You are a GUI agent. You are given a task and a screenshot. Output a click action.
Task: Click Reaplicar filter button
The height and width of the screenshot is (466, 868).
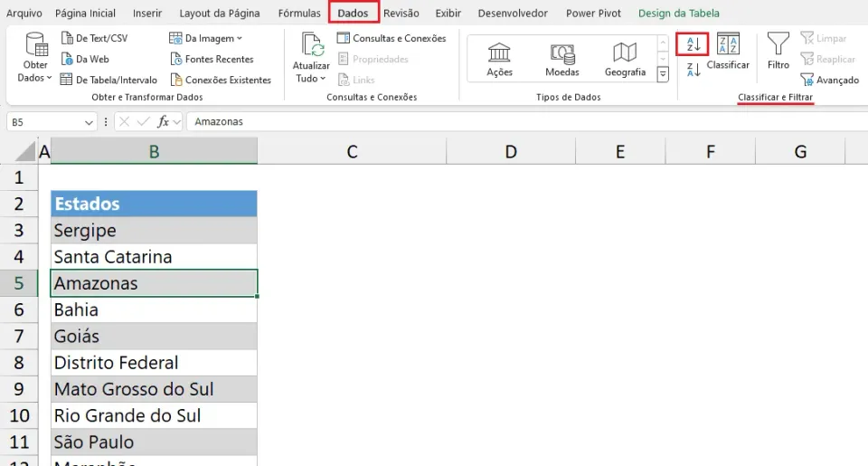[x=827, y=59]
